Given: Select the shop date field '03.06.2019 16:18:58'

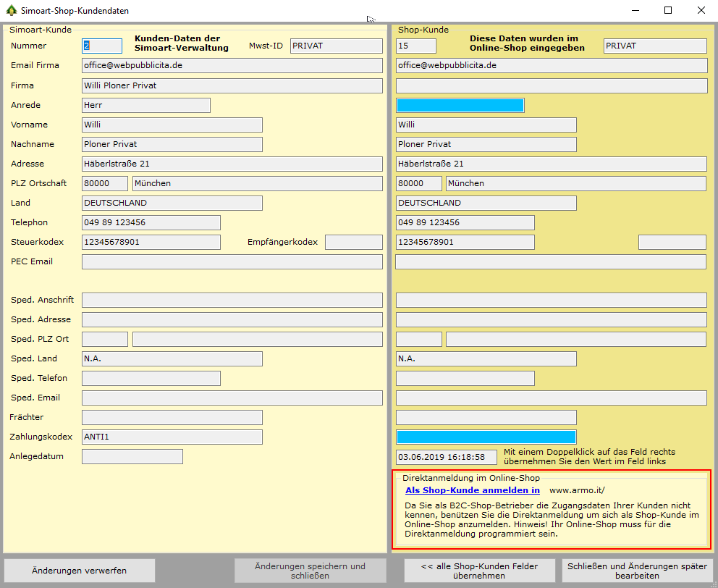Looking at the screenshot, I should (447, 457).
